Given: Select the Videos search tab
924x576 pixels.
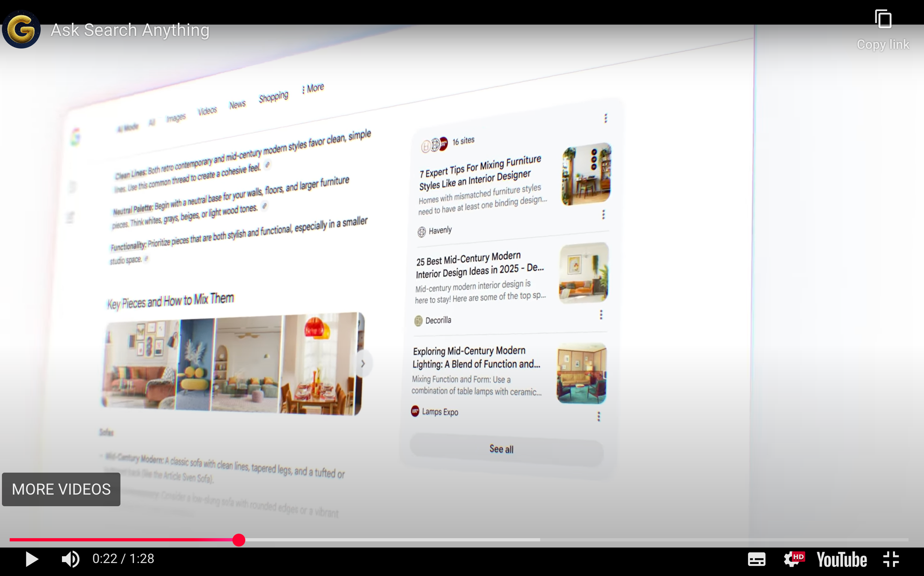Looking at the screenshot, I should pyautogui.click(x=207, y=111).
